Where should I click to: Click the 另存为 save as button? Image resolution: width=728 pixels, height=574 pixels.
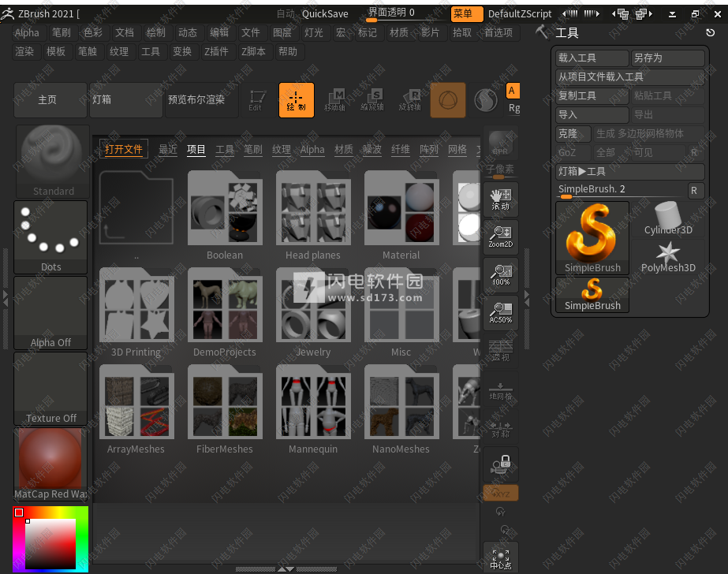coord(668,58)
